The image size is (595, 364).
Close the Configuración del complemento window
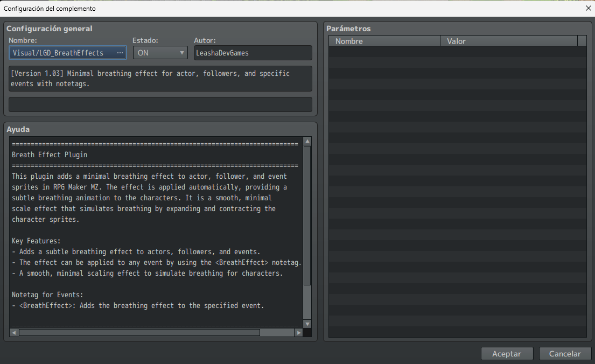tap(588, 8)
